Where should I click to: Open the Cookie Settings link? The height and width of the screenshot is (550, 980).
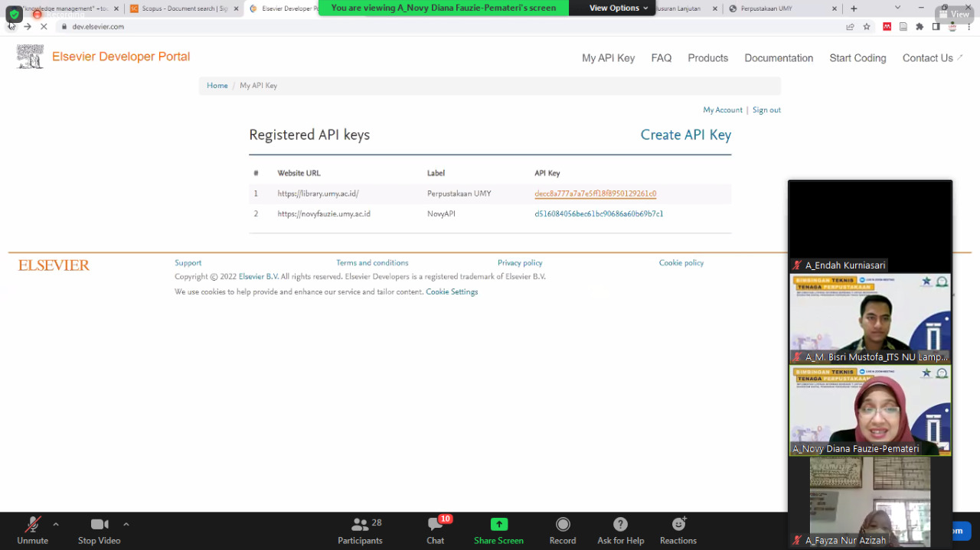[452, 292]
